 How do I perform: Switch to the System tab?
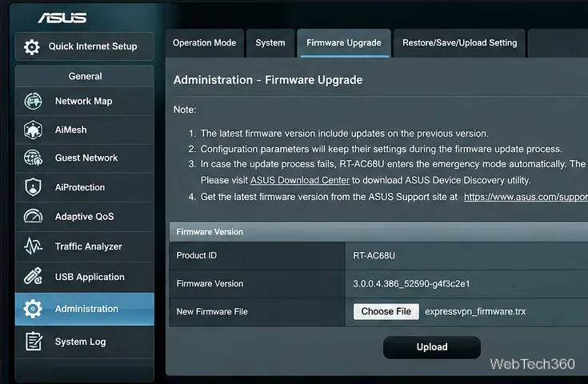(x=270, y=43)
